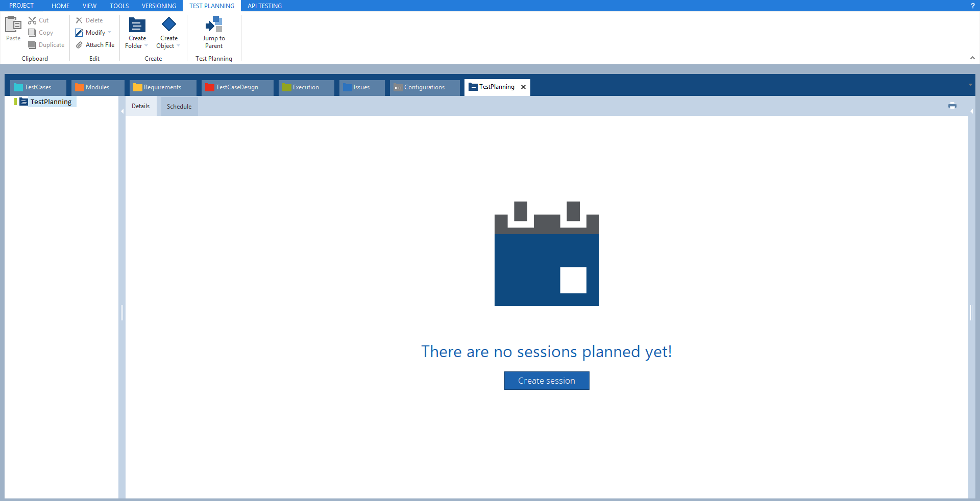Switch to the VERSIONING ribbon tab

click(159, 6)
